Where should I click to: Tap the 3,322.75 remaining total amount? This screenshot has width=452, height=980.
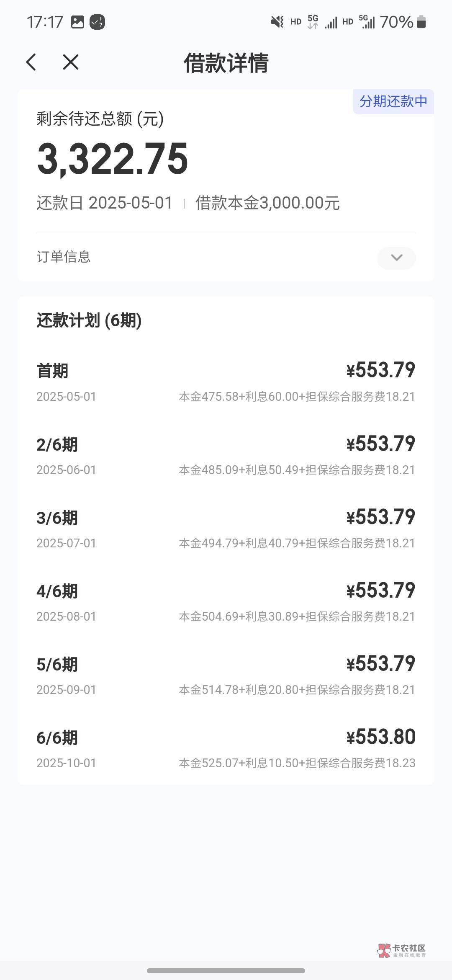[113, 159]
